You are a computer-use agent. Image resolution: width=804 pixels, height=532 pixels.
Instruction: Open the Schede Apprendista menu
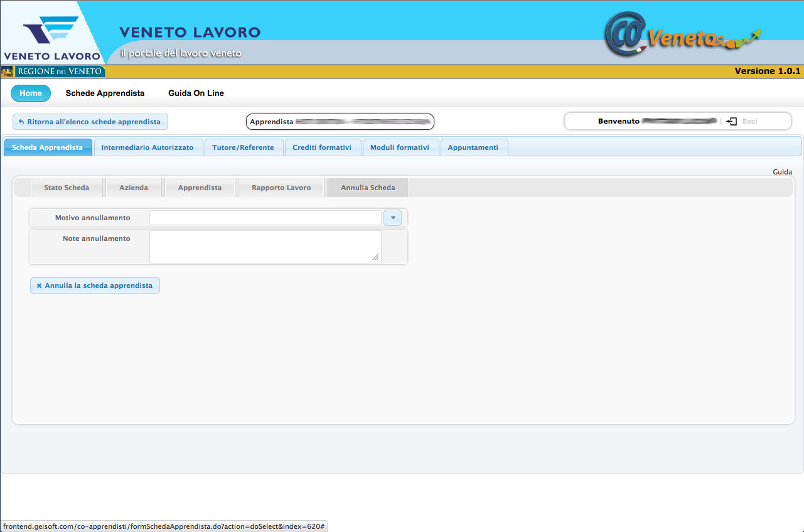[x=105, y=93]
